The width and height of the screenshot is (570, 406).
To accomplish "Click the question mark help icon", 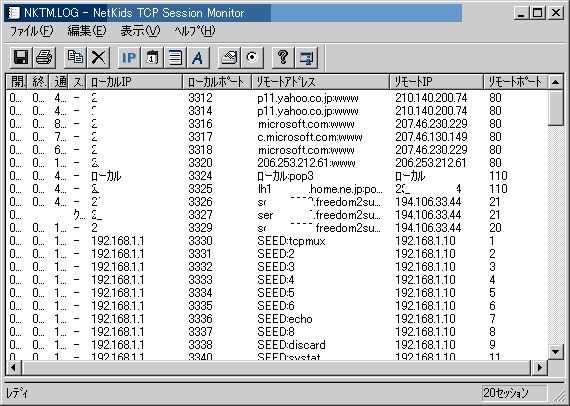I will pyautogui.click(x=283, y=57).
